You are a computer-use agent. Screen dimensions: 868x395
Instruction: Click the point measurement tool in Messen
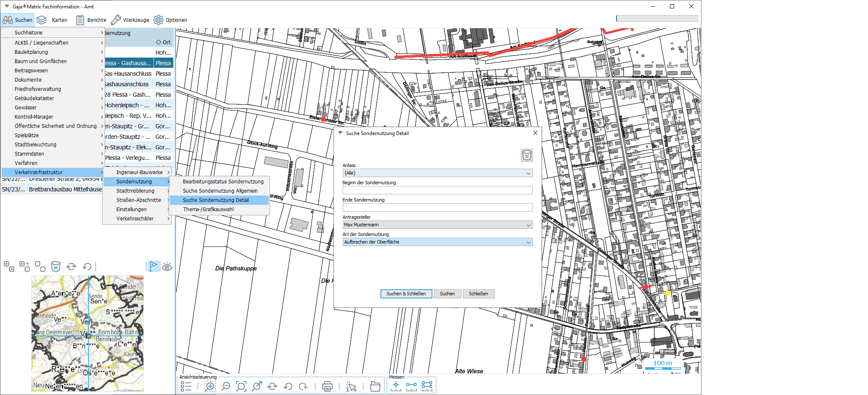[396, 386]
